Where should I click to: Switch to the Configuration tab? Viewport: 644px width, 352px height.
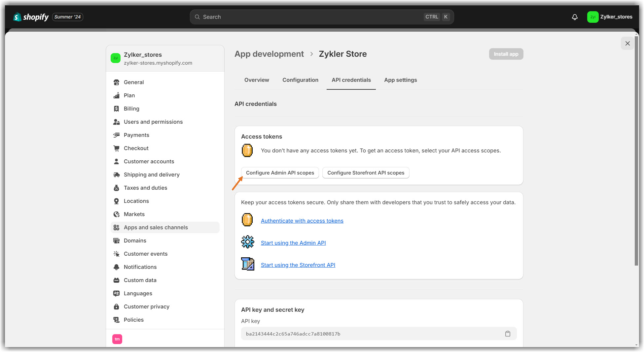300,80
